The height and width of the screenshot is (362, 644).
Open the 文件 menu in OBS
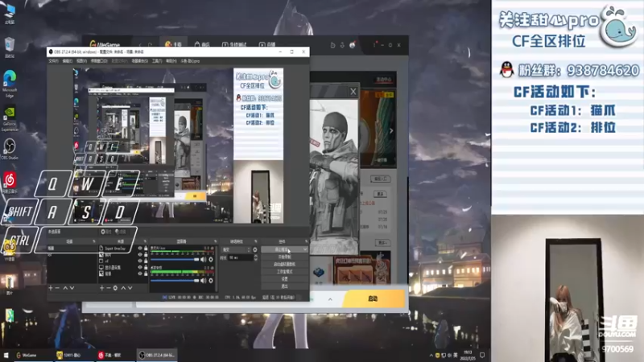53,61
